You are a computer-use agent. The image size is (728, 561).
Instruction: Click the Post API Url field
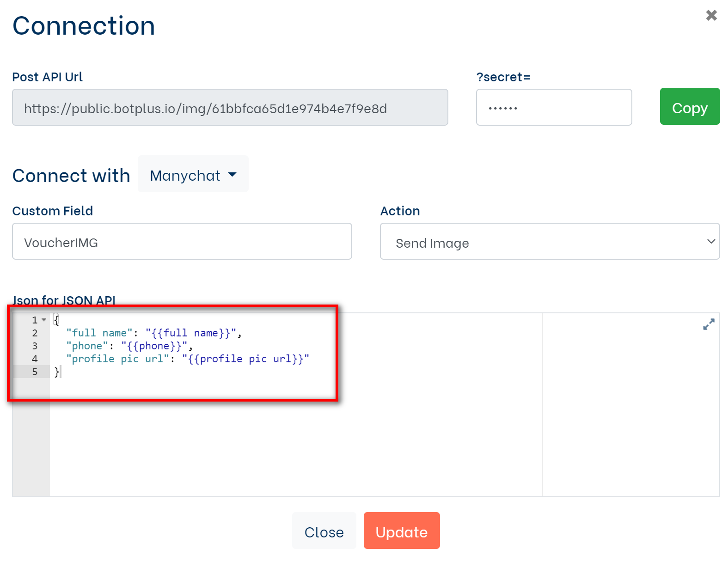coord(230,108)
